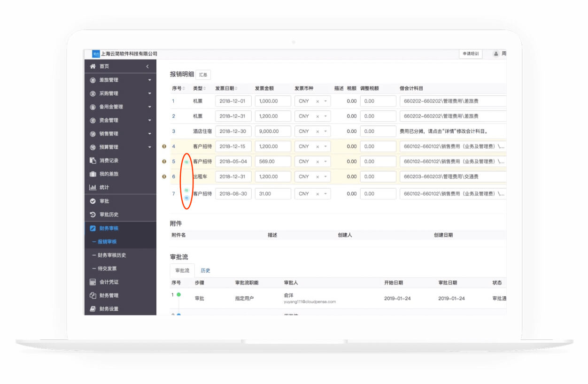Click the 财务审核 edit icon
The height and width of the screenshot is (384, 588).
point(93,228)
